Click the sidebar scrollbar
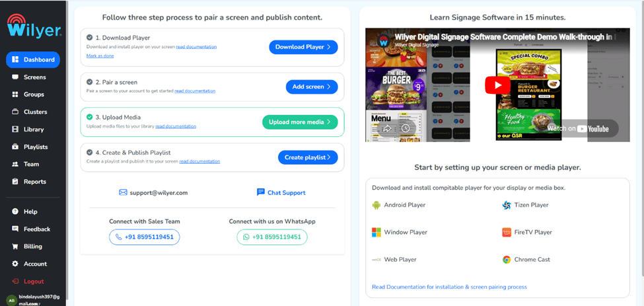 66,150
